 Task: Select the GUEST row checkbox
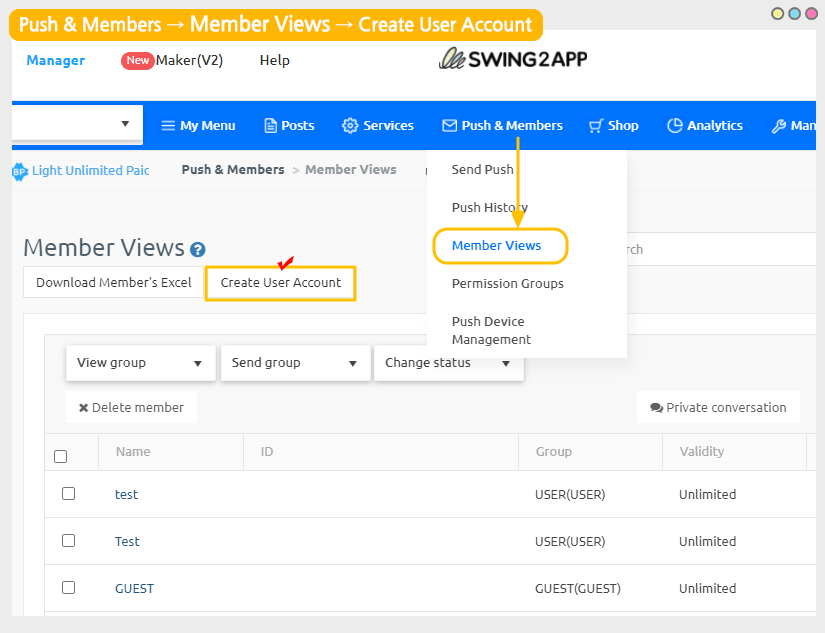pos(68,587)
